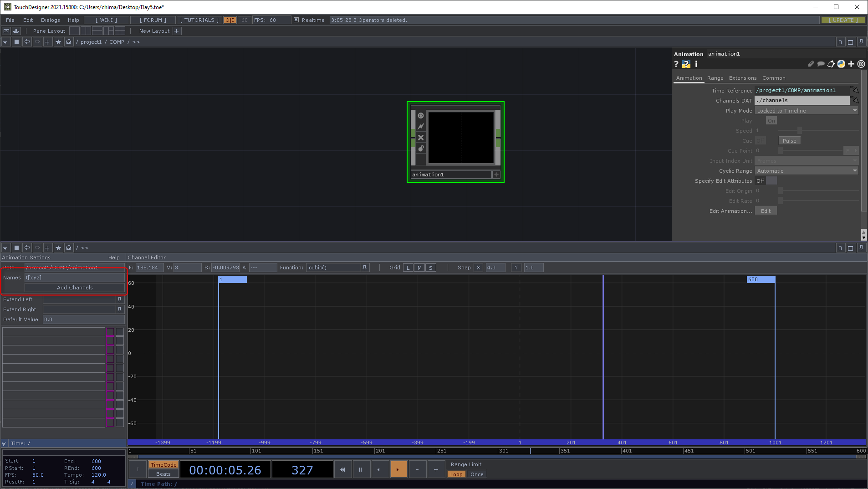868x489 pixels.
Task: Click the first magenta channel color swatch
Action: click(x=110, y=332)
